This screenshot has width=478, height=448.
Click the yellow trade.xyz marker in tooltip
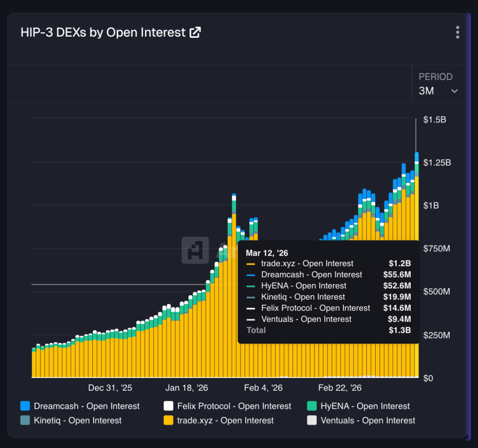[x=251, y=264]
